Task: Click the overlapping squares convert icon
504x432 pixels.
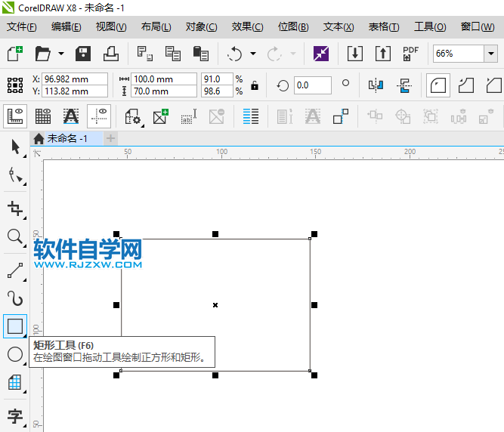Action: pyautogui.click(x=341, y=116)
